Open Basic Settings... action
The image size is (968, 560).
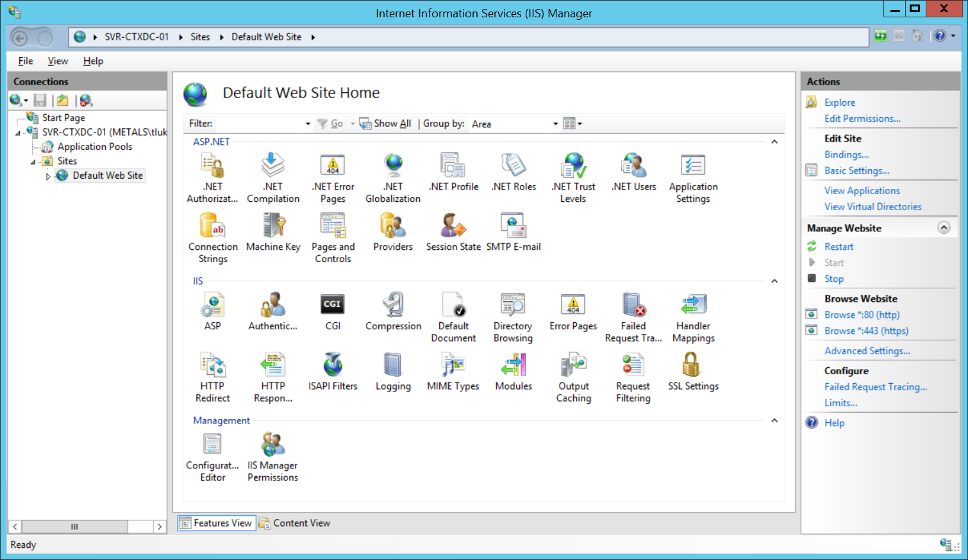click(856, 170)
